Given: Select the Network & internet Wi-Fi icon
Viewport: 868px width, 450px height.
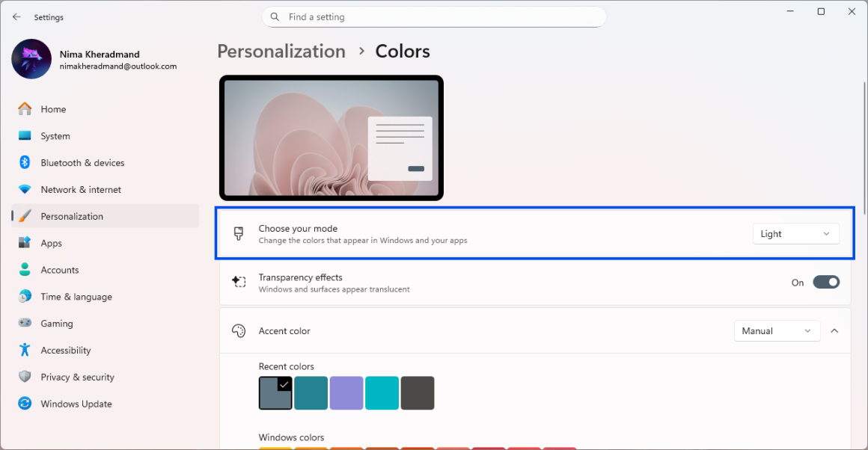Looking at the screenshot, I should (25, 190).
